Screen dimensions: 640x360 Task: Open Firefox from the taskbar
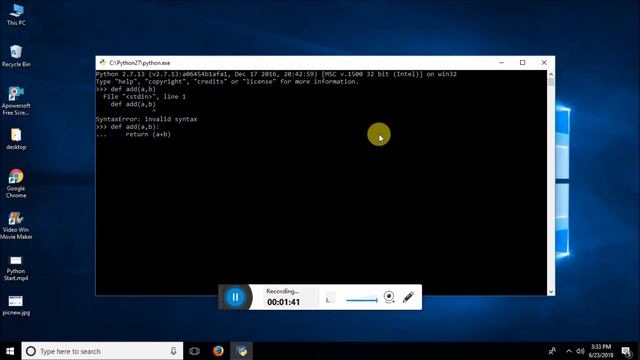218,351
